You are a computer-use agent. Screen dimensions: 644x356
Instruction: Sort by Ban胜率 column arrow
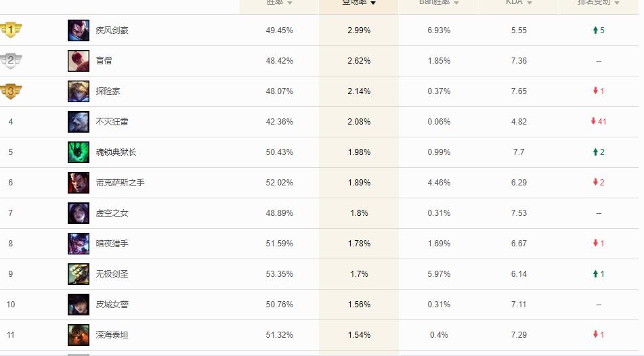pyautogui.click(x=456, y=3)
